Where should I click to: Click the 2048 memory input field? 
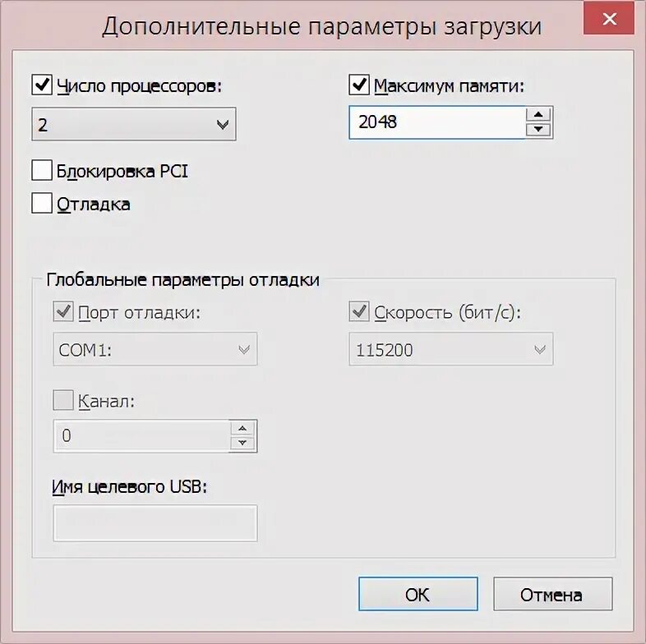[x=436, y=122]
